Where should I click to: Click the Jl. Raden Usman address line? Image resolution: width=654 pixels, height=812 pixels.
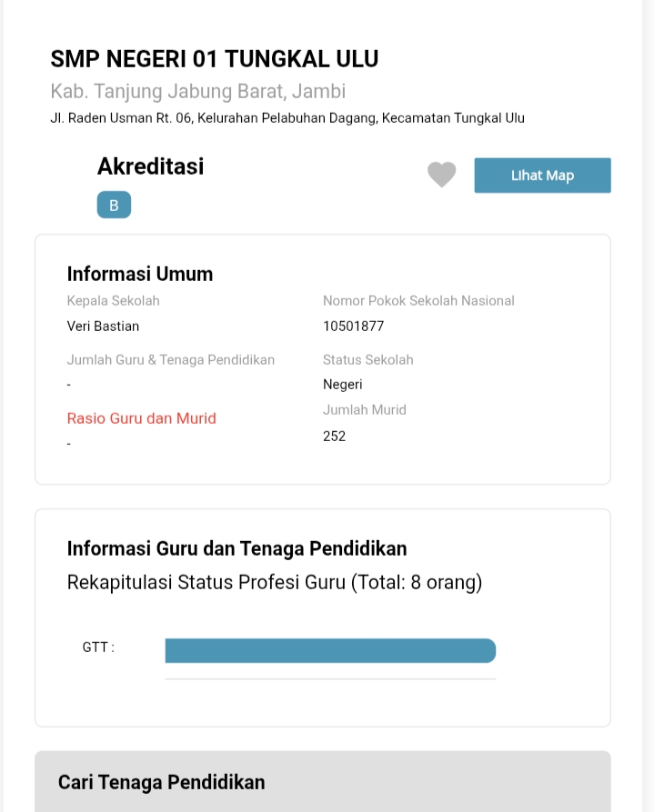tap(287, 118)
